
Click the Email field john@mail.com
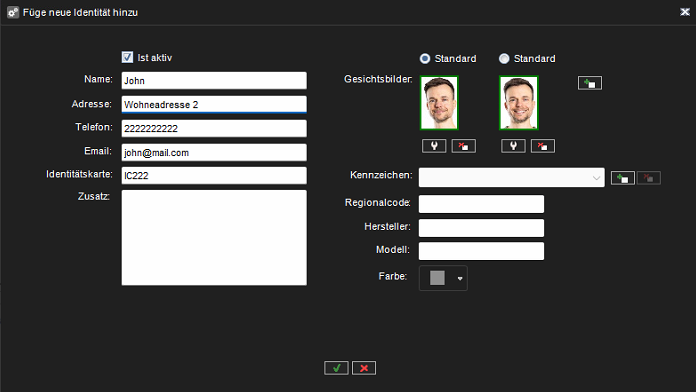tap(214, 153)
